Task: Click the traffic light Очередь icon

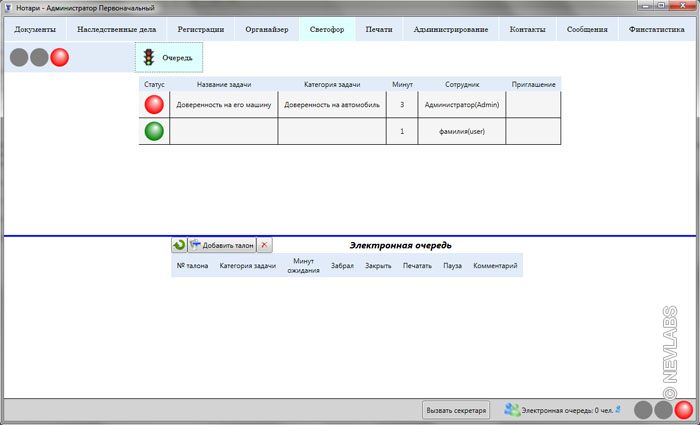Action: tap(149, 58)
